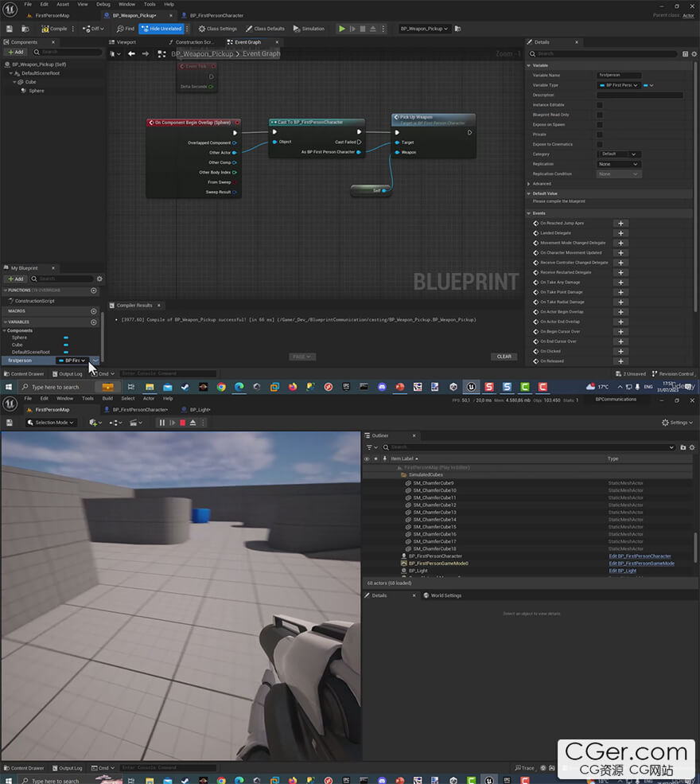The image size is (700, 784).
Task: Add a new macro with plus icon
Action: 93,311
